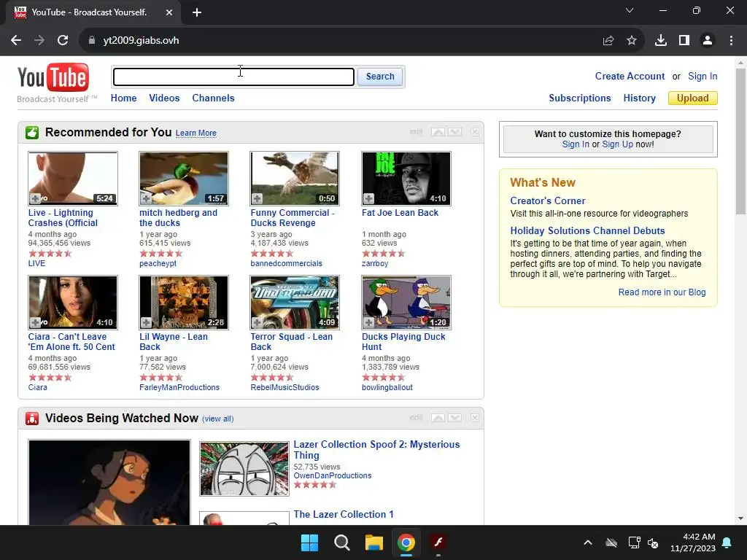Close the Recommended for You module

[474, 132]
